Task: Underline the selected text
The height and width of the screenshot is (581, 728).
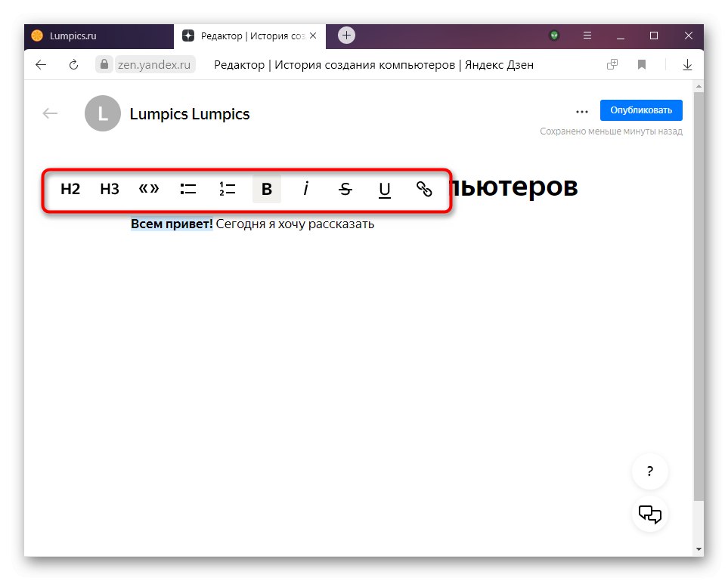Action: (x=384, y=190)
